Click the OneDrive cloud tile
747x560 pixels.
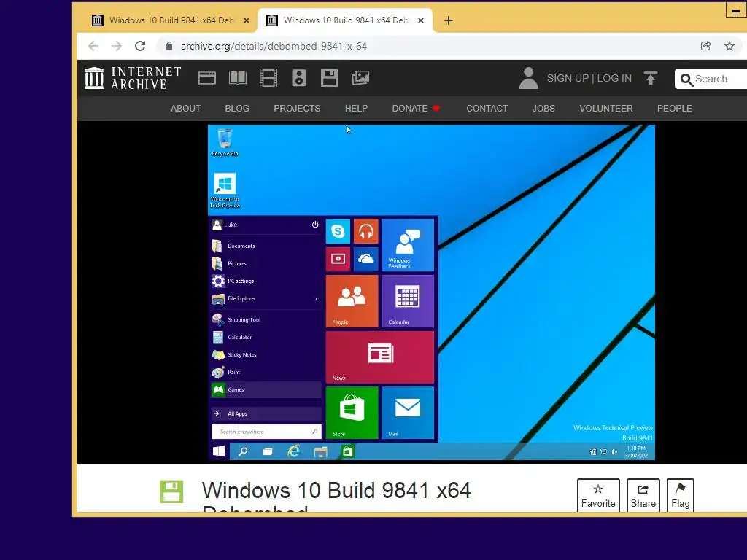coord(366,259)
